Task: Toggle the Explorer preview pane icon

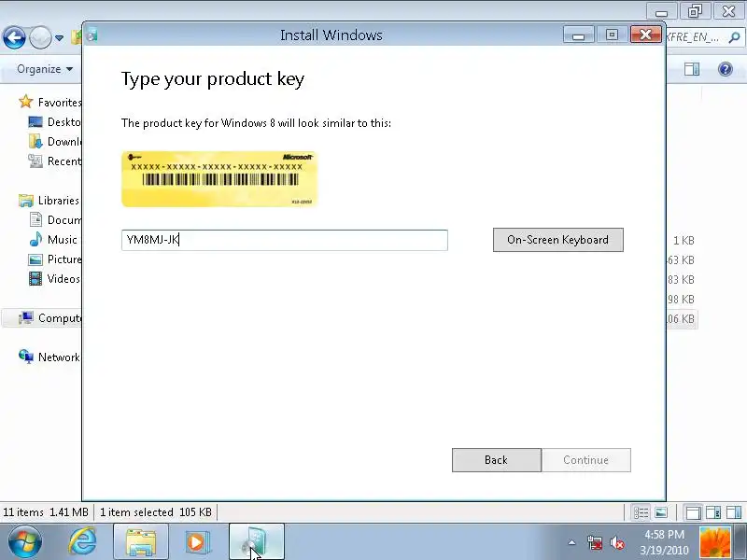Action: click(692, 69)
